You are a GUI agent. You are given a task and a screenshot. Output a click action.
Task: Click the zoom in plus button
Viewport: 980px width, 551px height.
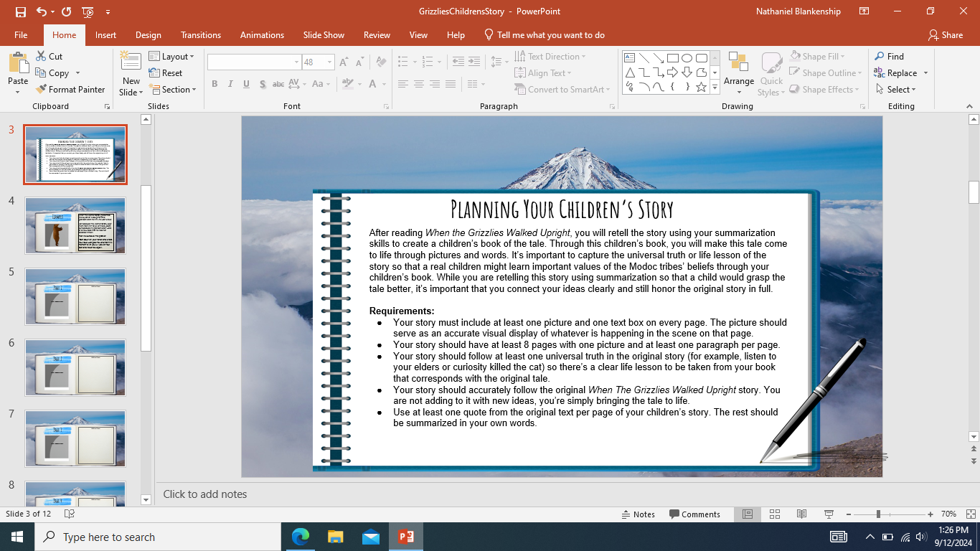click(x=930, y=514)
